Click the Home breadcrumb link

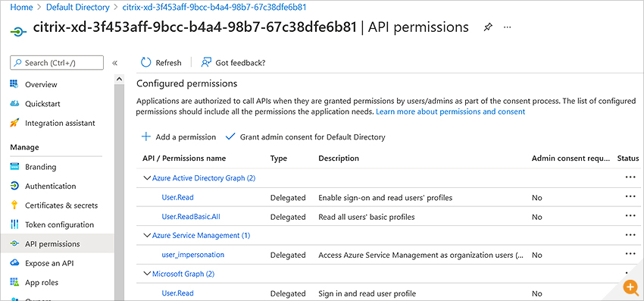pyautogui.click(x=21, y=7)
